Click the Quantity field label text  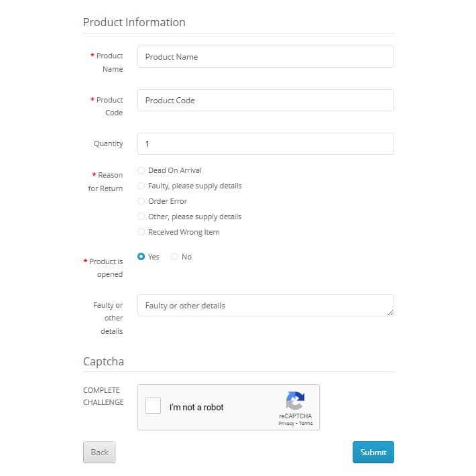tap(109, 143)
